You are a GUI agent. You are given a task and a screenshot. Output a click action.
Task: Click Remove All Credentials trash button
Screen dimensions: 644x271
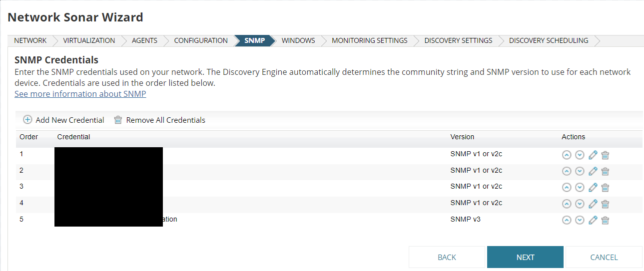tap(118, 120)
